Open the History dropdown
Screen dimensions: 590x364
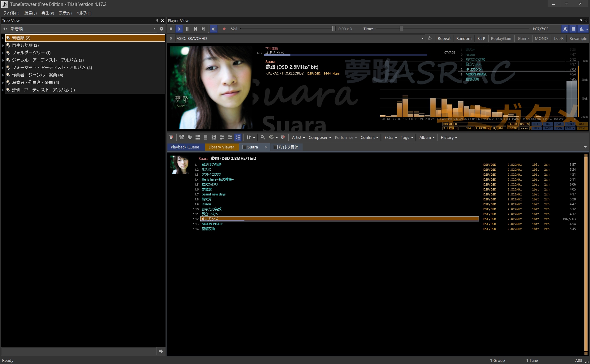(449, 137)
